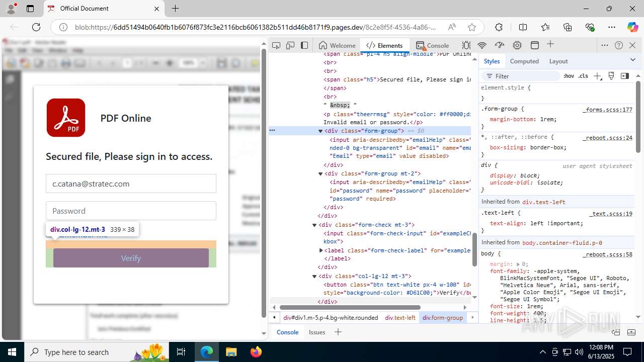This screenshot has height=362, width=644.
Task: Open the Console drawer tab at bottom
Action: 288,332
